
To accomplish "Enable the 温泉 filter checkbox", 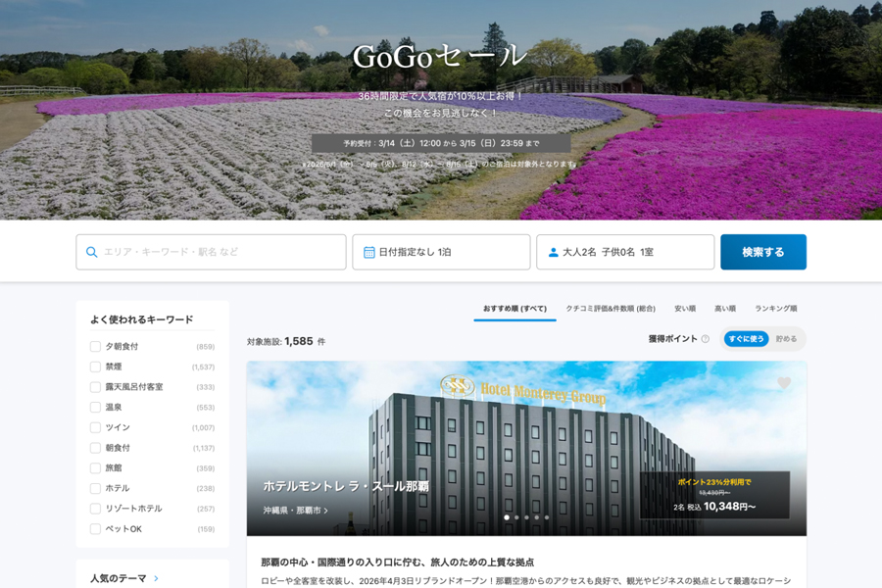I will point(95,407).
